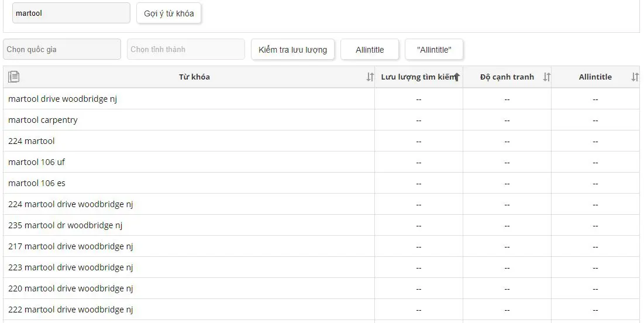
Task: Click Allintitle cell for 235 martool dr row
Action: [x=595, y=225]
